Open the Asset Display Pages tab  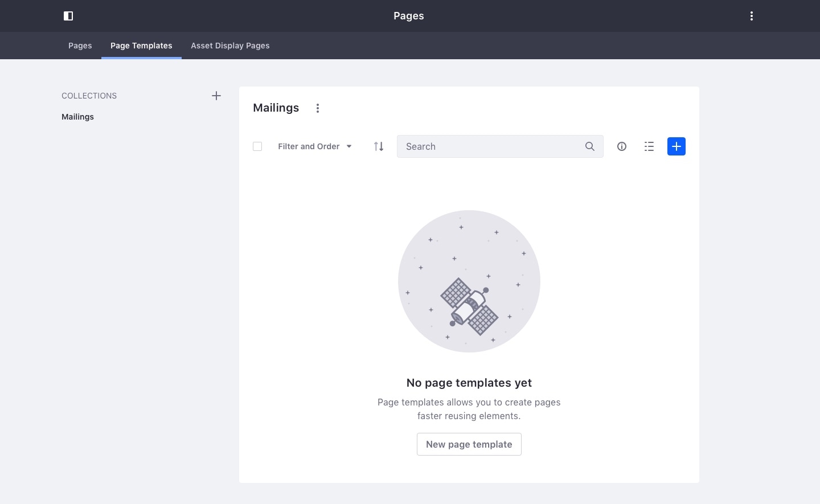(x=230, y=46)
